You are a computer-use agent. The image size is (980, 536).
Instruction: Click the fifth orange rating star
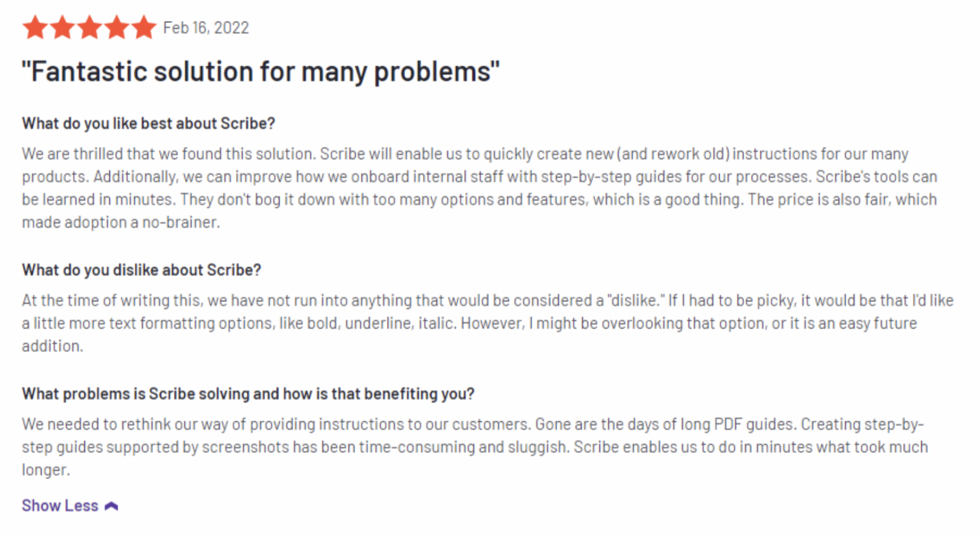pos(143,28)
